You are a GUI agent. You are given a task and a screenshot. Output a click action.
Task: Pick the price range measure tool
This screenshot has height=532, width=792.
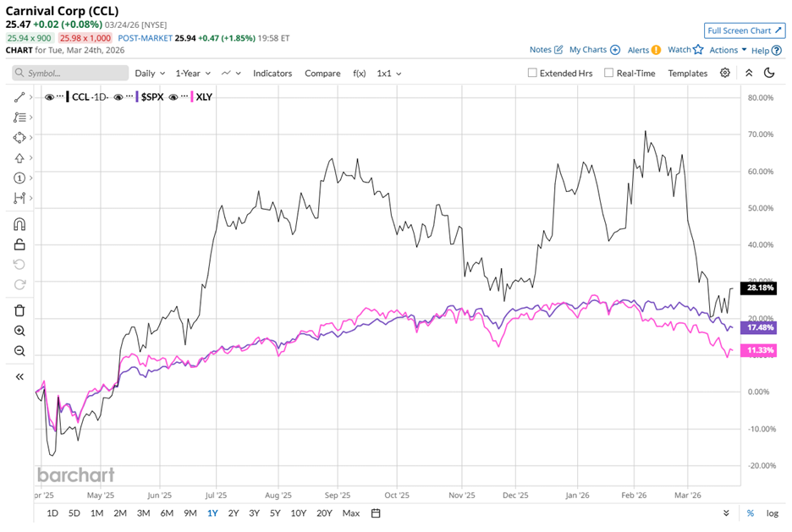19,198
